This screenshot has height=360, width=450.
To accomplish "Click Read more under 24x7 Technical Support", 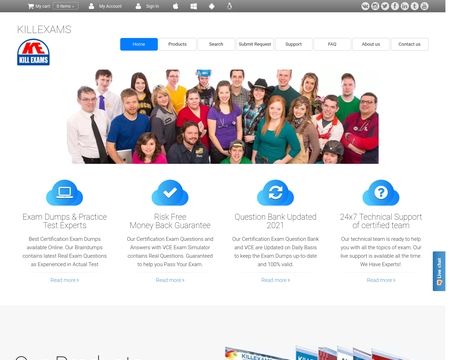I will click(381, 280).
